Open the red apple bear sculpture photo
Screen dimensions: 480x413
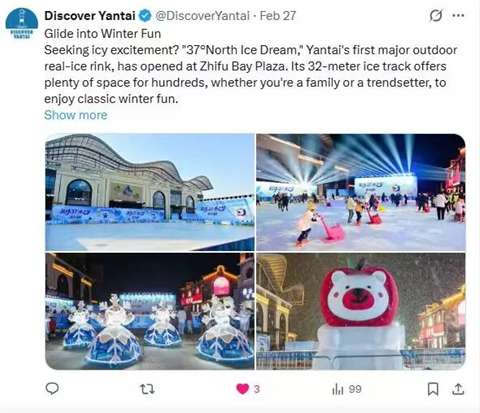[361, 311]
